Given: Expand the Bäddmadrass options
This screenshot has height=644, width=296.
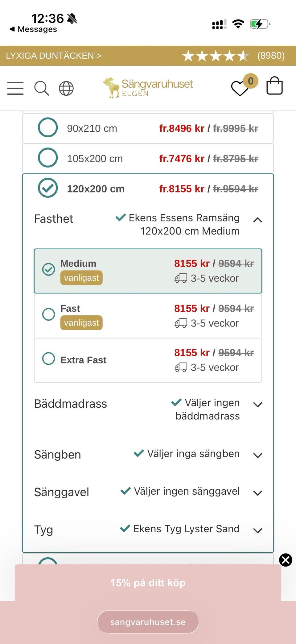Looking at the screenshot, I should [257, 405].
